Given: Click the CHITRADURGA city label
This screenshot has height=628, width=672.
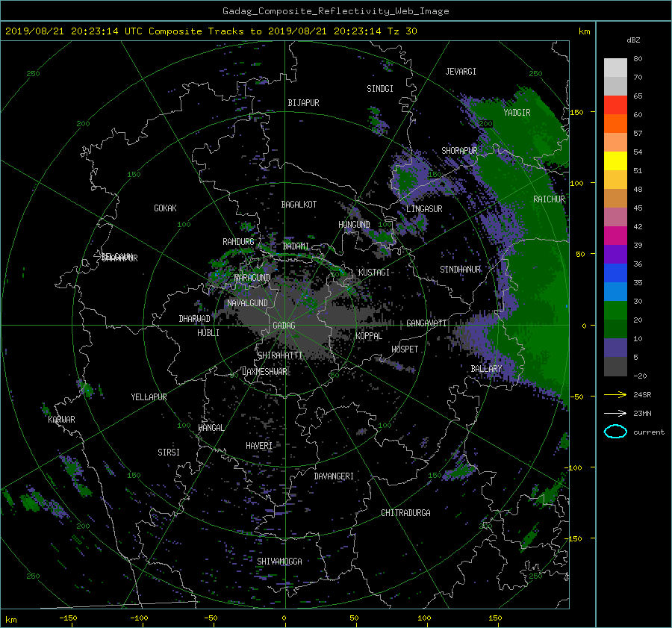Looking at the screenshot, I should pos(406,513).
